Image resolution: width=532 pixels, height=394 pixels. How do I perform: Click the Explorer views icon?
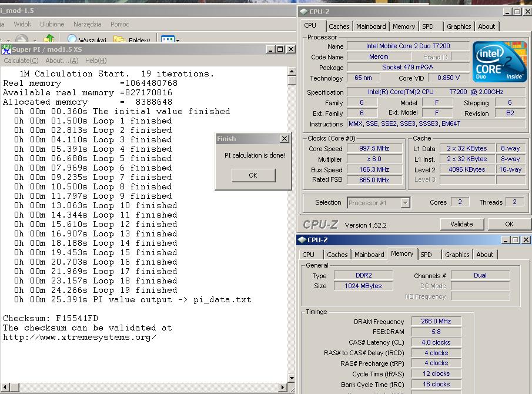[168, 40]
